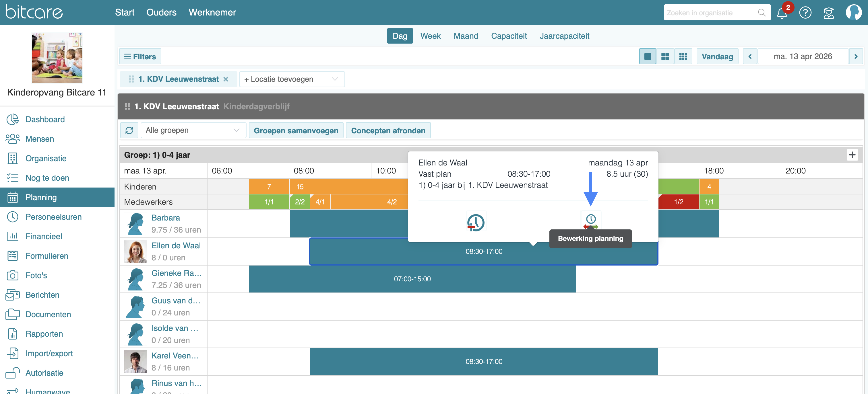The height and width of the screenshot is (394, 868).
Task: Open the help question mark icon
Action: [805, 13]
